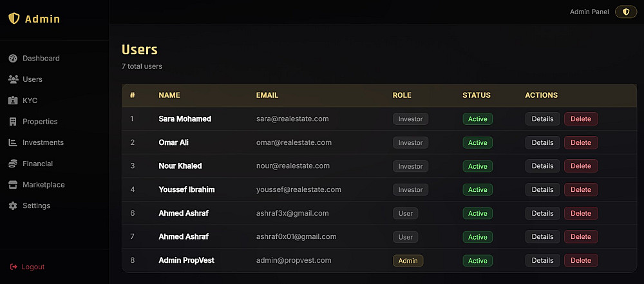Delete the ashraf3x@gmail.com user
Viewport: 644px width, 284px height.
click(580, 213)
